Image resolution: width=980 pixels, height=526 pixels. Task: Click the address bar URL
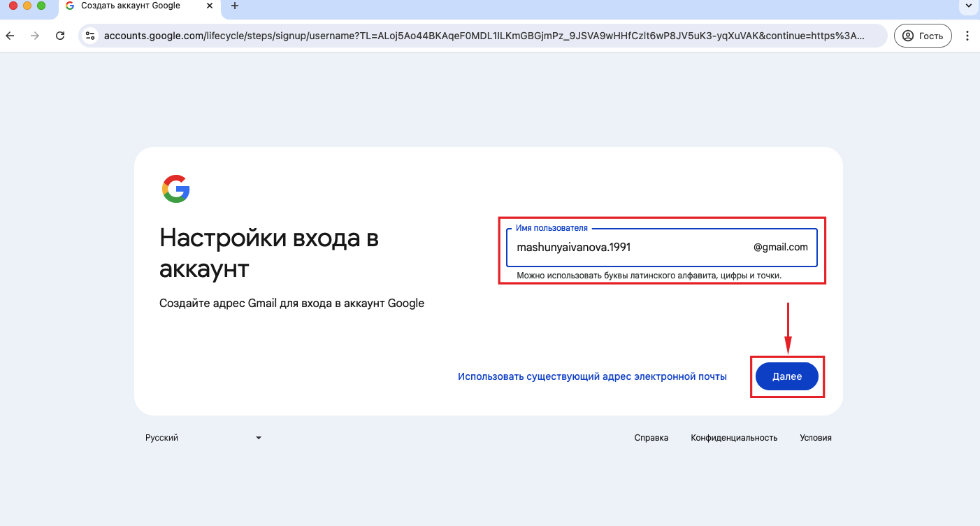[x=484, y=36]
